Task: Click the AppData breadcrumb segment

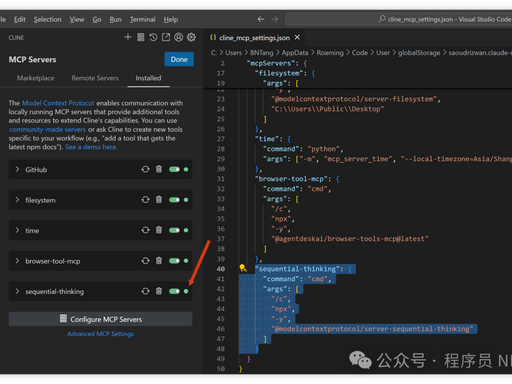Action: tap(295, 53)
